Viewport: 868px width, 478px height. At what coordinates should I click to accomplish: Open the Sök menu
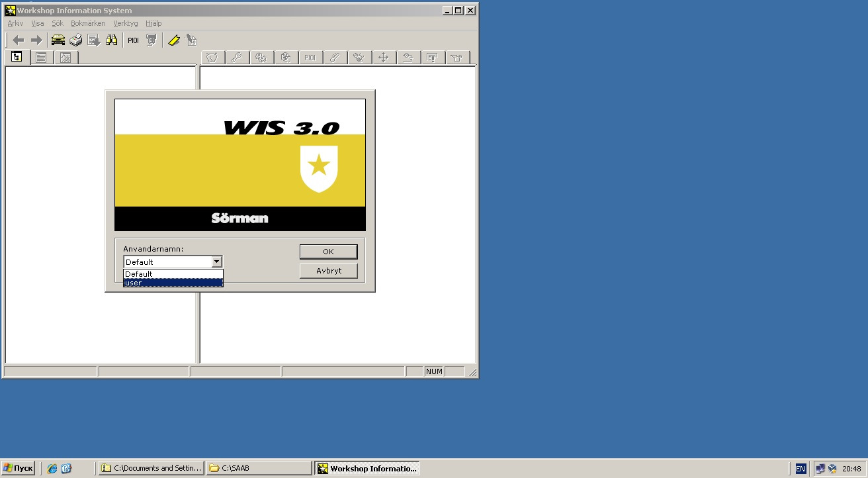[x=58, y=23]
